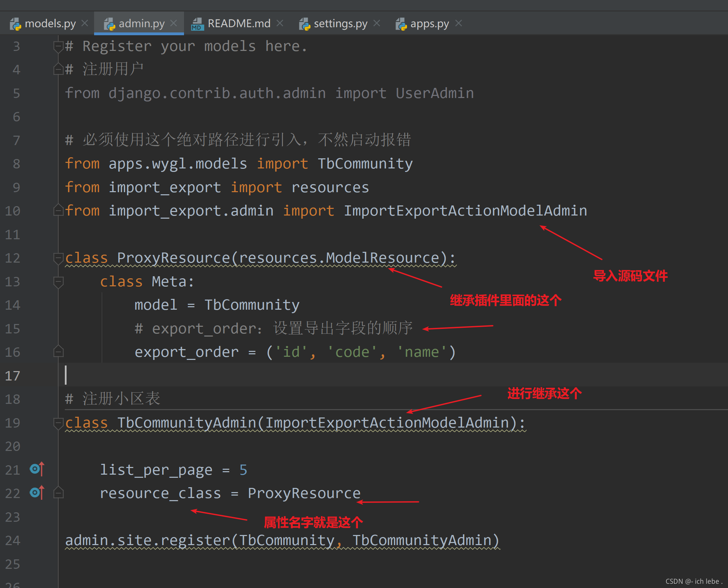
Task: Close the apps.py tab
Action: pos(459,23)
